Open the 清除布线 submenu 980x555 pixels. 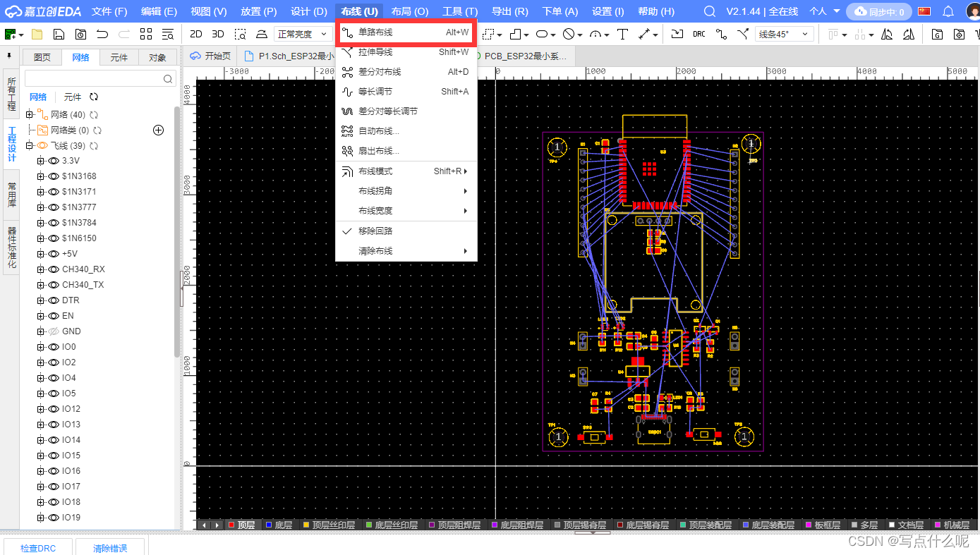point(406,251)
